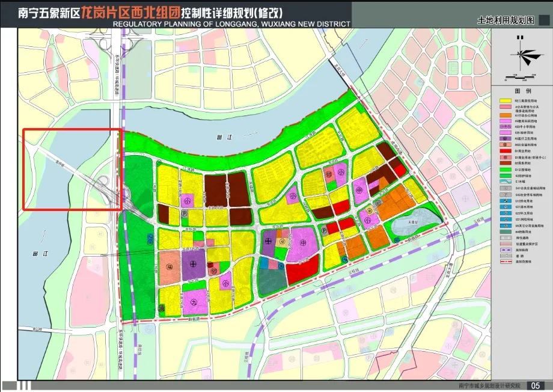Click the 图例 legend heading
This screenshot has height=392, width=553.
tap(523, 91)
